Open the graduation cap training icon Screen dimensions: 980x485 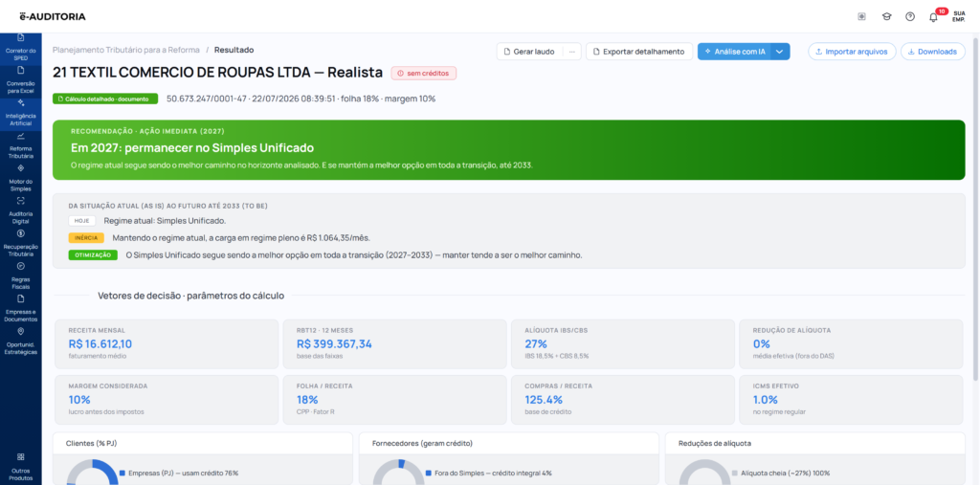point(886,17)
